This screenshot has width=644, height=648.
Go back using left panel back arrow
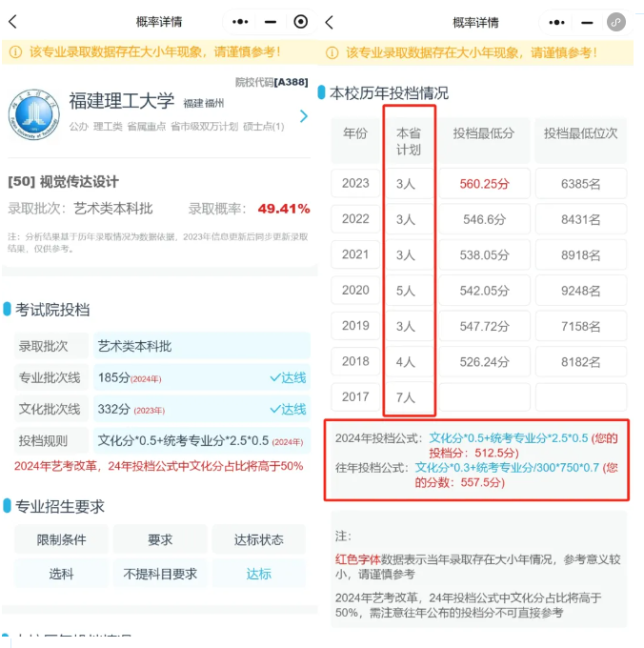(x=12, y=22)
